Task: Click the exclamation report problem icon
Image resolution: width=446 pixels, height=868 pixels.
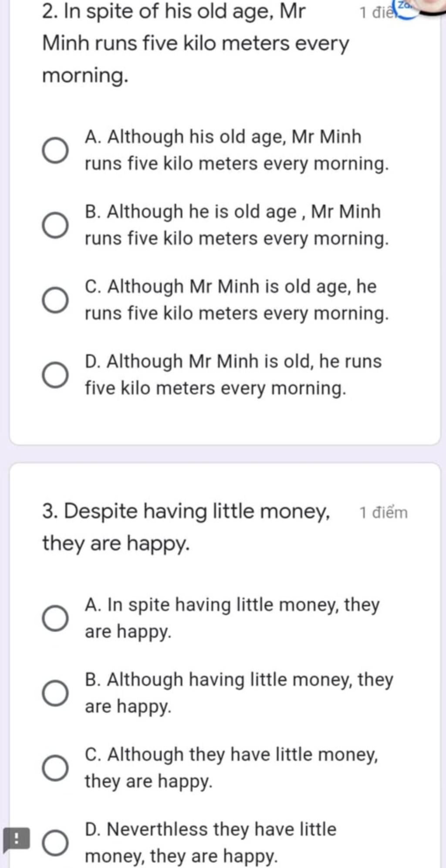Action: [16, 839]
